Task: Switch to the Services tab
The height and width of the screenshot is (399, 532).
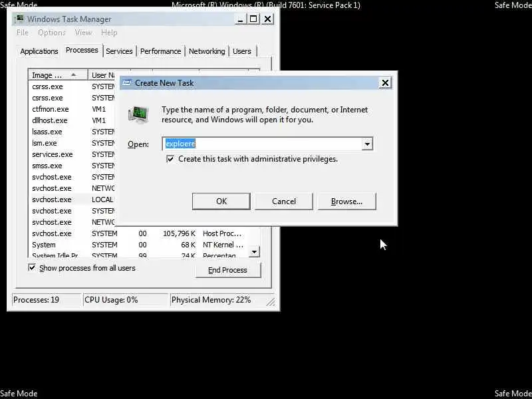Action: (x=119, y=51)
